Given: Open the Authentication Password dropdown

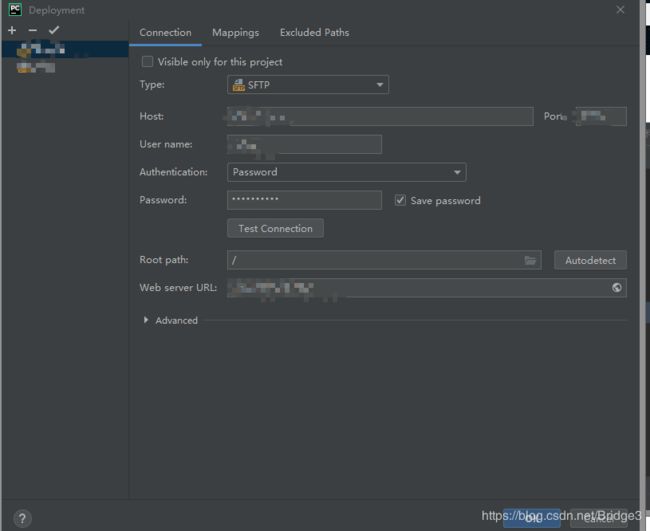Looking at the screenshot, I should 347,172.
